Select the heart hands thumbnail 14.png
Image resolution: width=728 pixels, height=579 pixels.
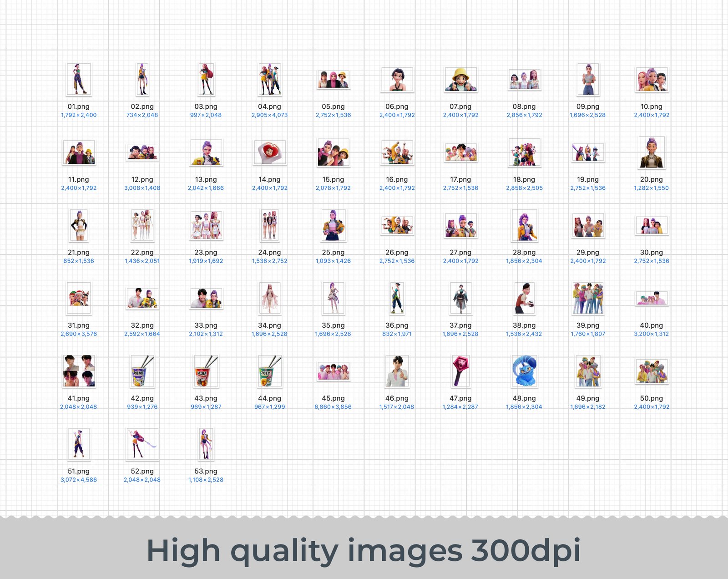pos(269,152)
